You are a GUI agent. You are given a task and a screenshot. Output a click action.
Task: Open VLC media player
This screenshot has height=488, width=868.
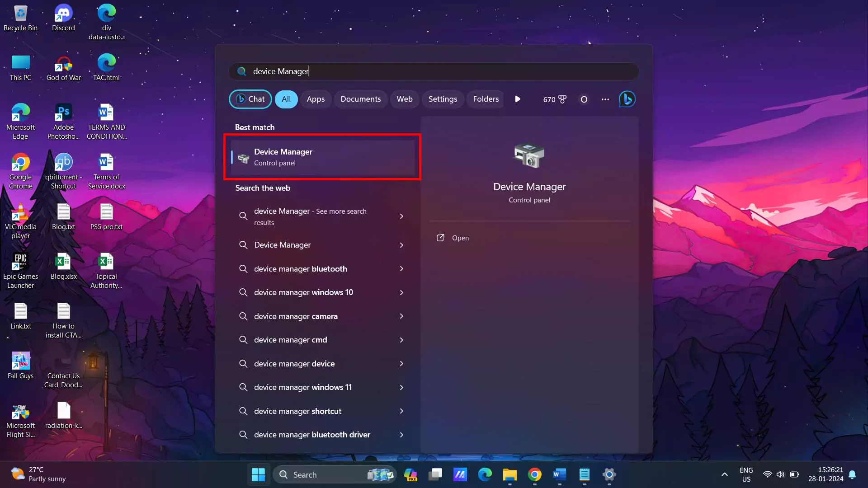tap(20, 215)
